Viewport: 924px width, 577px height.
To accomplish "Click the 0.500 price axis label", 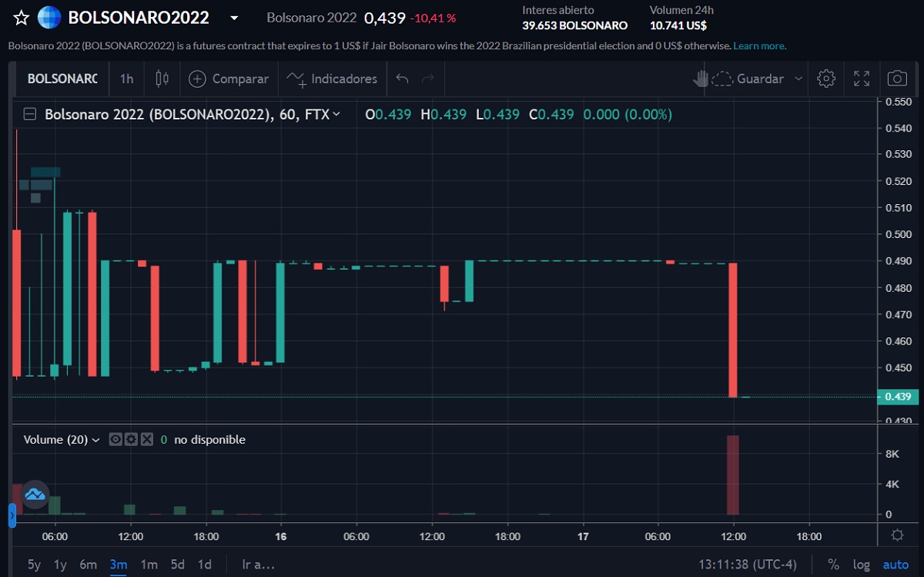I will coord(898,234).
